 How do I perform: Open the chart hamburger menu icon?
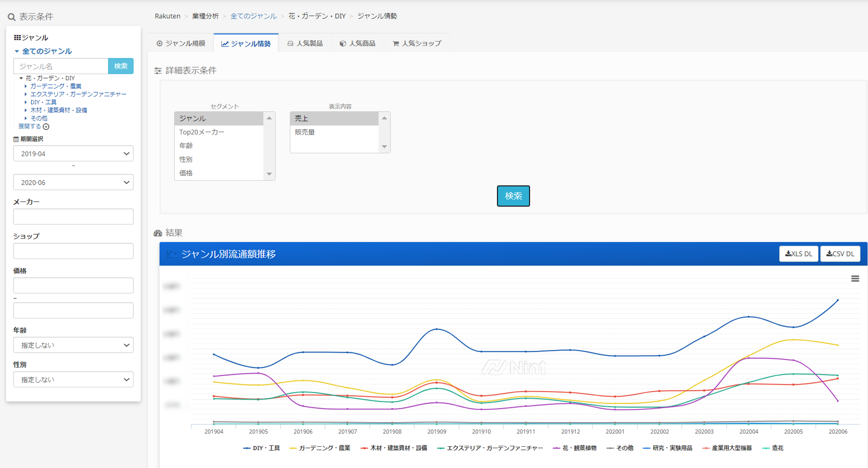pos(855,279)
